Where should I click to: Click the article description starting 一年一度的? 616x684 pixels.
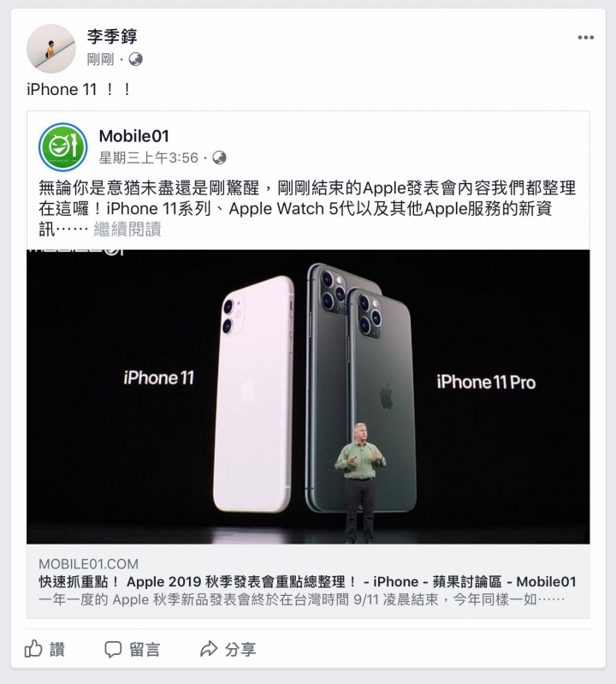pyautogui.click(x=302, y=599)
